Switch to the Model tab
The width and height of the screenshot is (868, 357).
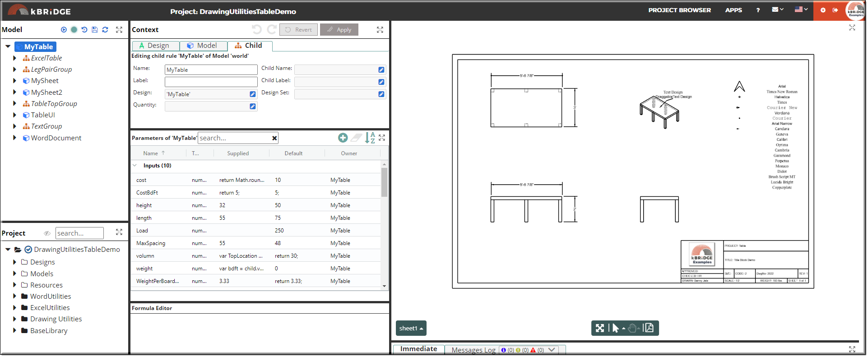[x=204, y=46]
